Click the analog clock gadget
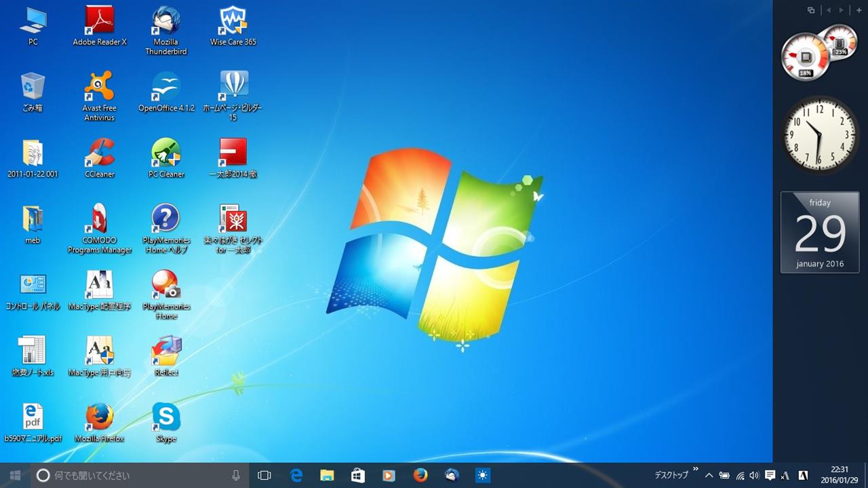This screenshot has height=488, width=868. click(819, 134)
